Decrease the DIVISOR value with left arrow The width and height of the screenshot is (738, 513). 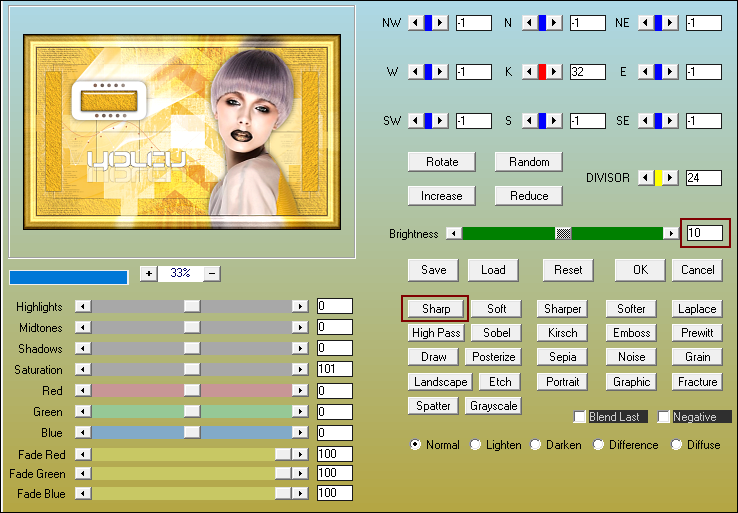point(646,177)
